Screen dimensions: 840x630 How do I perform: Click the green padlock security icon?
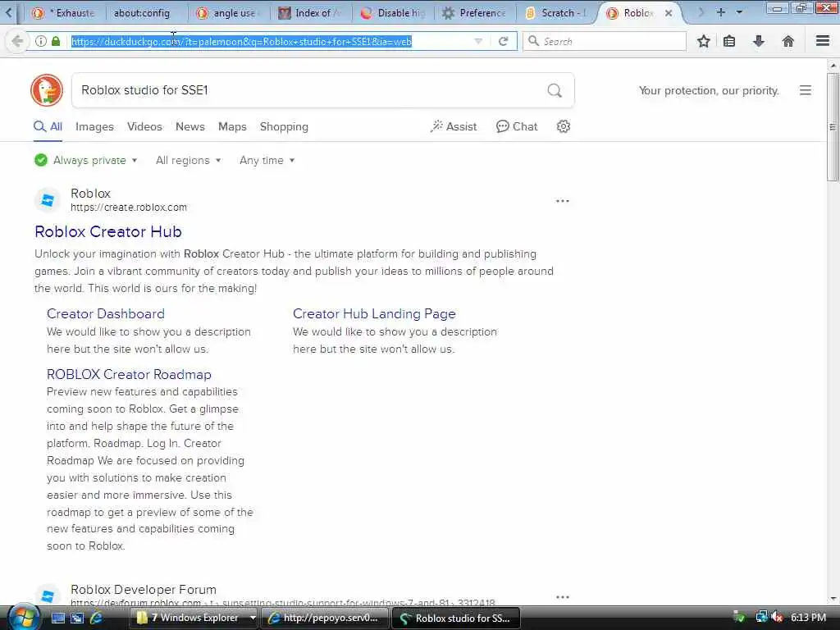tap(56, 41)
